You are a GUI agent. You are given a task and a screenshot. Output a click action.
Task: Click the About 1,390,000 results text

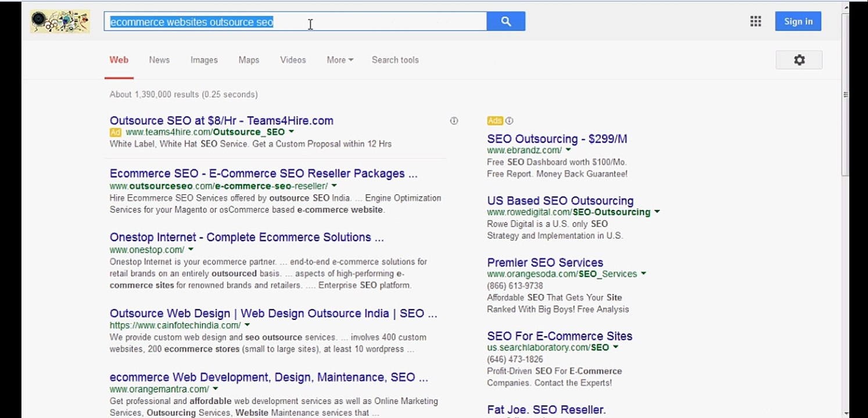184,95
